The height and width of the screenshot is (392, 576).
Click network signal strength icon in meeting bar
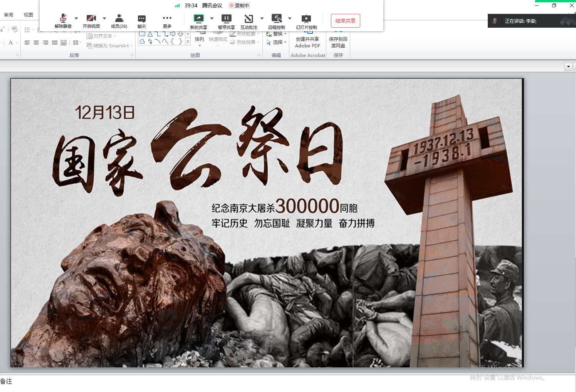[178, 5]
